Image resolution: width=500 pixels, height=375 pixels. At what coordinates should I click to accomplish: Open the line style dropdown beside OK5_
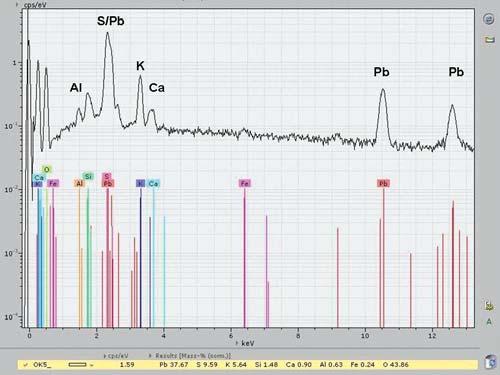(91, 365)
